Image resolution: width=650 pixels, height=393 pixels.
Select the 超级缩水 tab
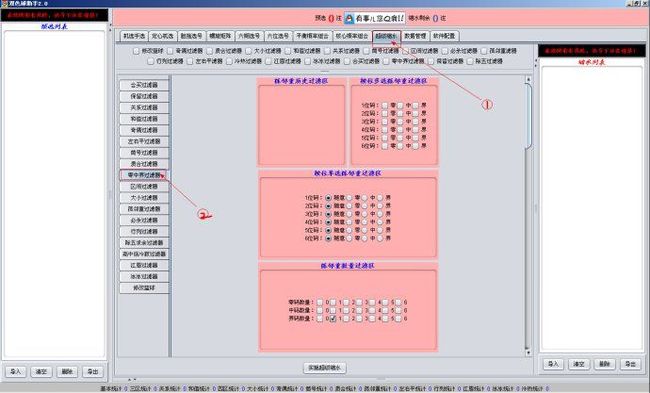tap(386, 36)
